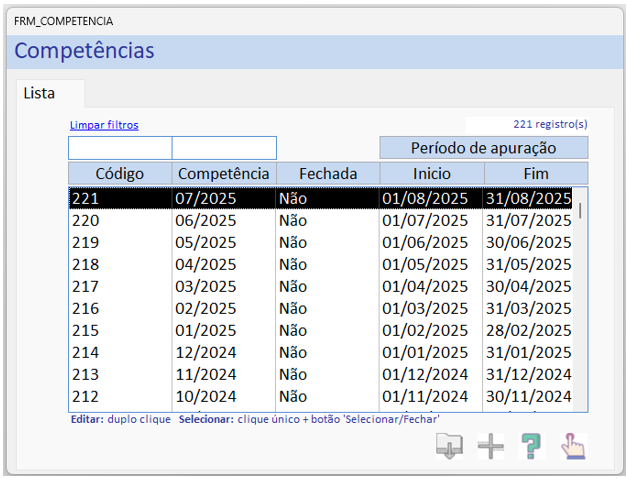This screenshot has width=627, height=478.
Task: Click Fim date 31/01/2025
Action: [x=529, y=352]
